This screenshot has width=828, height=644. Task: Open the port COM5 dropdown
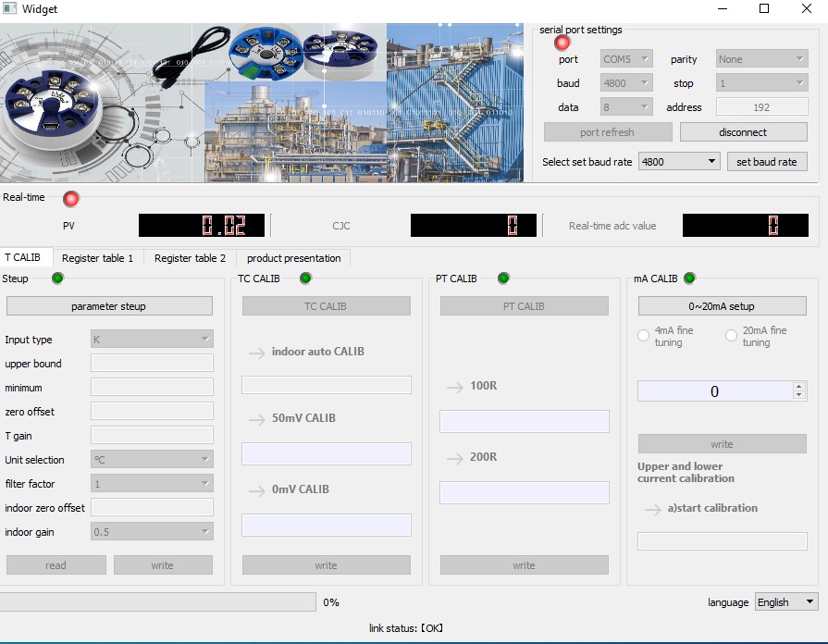point(626,58)
